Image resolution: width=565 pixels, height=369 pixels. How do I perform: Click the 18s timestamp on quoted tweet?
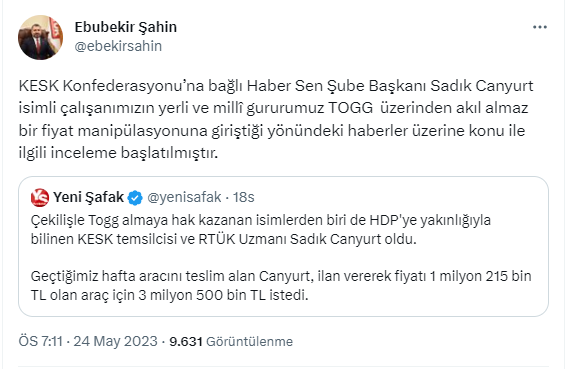244,197
